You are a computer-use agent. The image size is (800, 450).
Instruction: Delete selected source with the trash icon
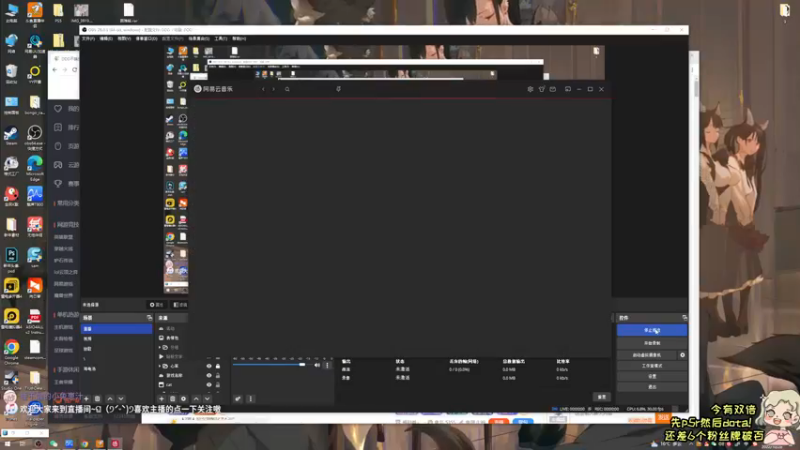(172, 398)
